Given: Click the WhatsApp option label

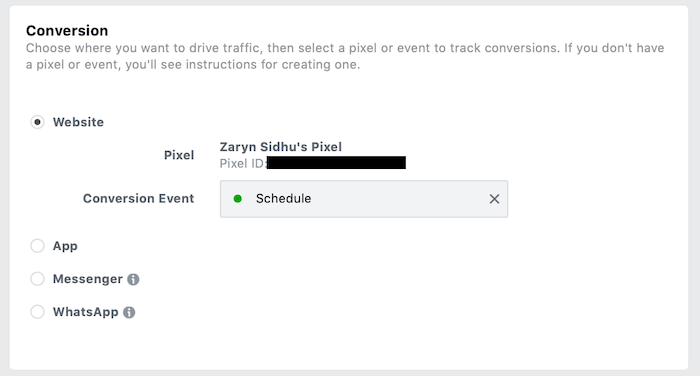Looking at the screenshot, I should [86, 312].
